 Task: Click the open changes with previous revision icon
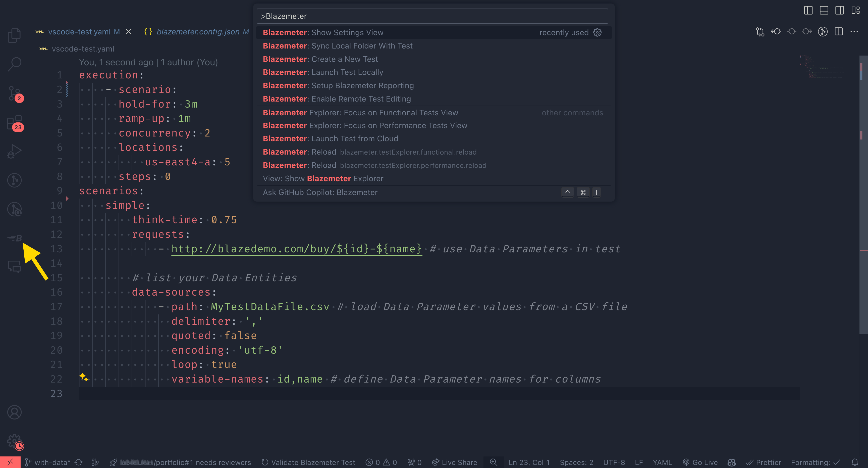776,32
